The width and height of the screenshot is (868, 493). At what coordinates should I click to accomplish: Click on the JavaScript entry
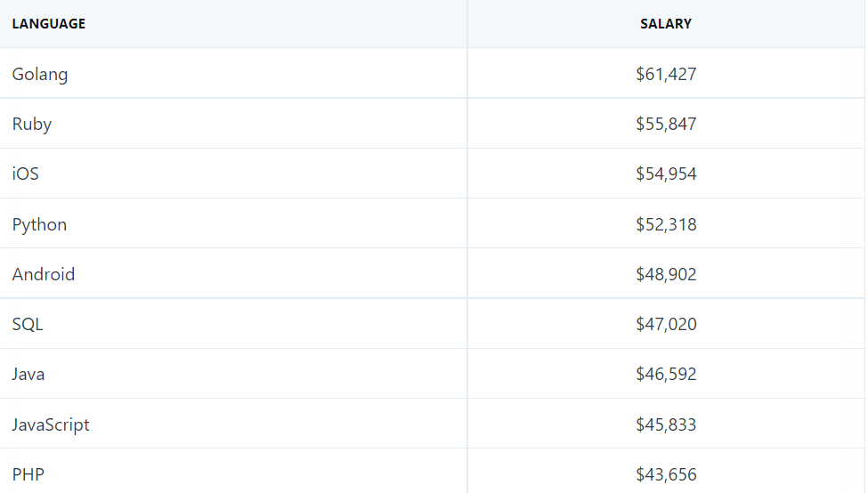click(51, 424)
